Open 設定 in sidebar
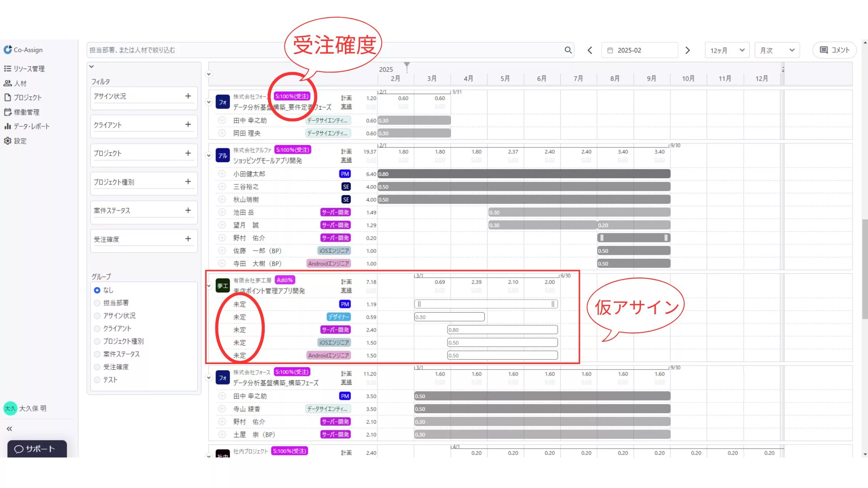The image size is (868, 488). tap(15, 141)
